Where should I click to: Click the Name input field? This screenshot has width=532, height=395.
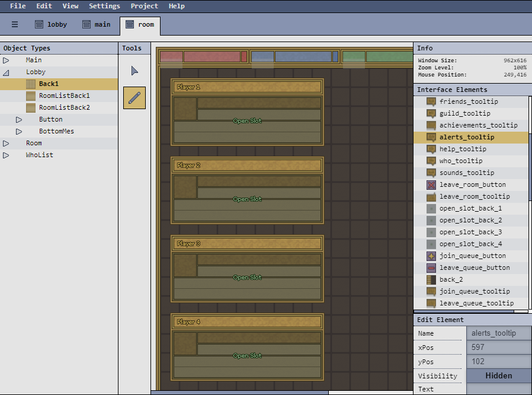[499, 333]
